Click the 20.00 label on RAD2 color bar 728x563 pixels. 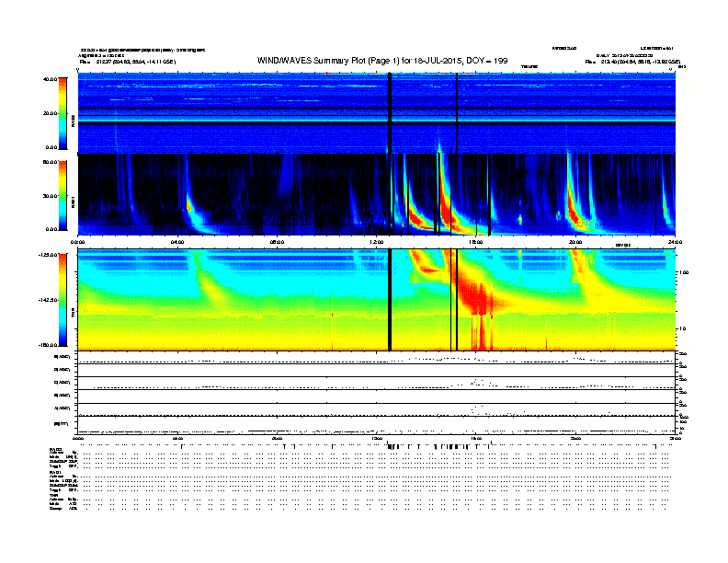[50, 113]
